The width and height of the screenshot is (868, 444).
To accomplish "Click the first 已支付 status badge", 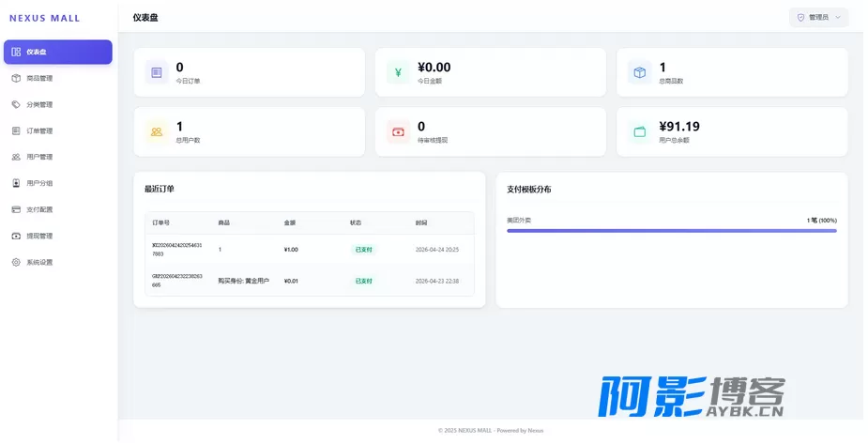I will click(364, 250).
